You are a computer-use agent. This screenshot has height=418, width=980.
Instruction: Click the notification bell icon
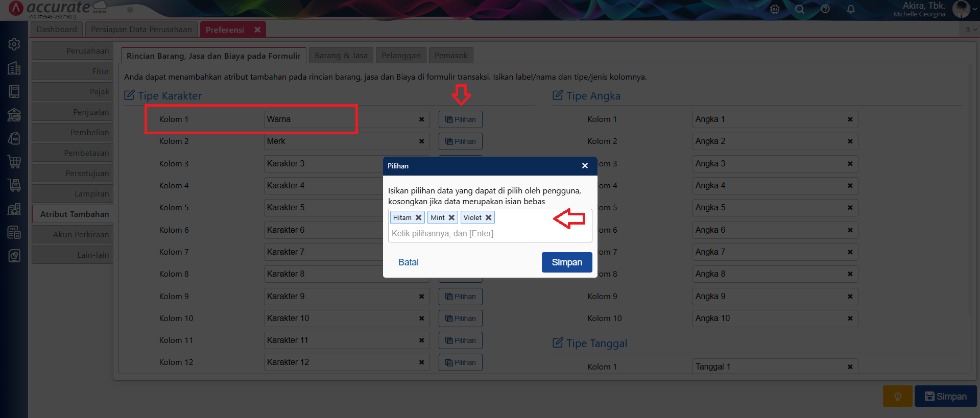851,9
